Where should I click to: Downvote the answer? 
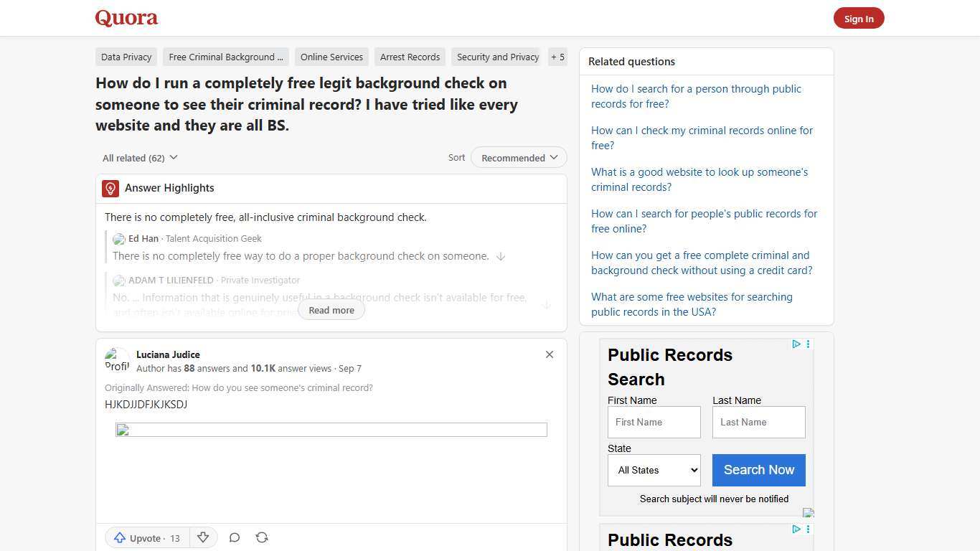click(x=203, y=537)
